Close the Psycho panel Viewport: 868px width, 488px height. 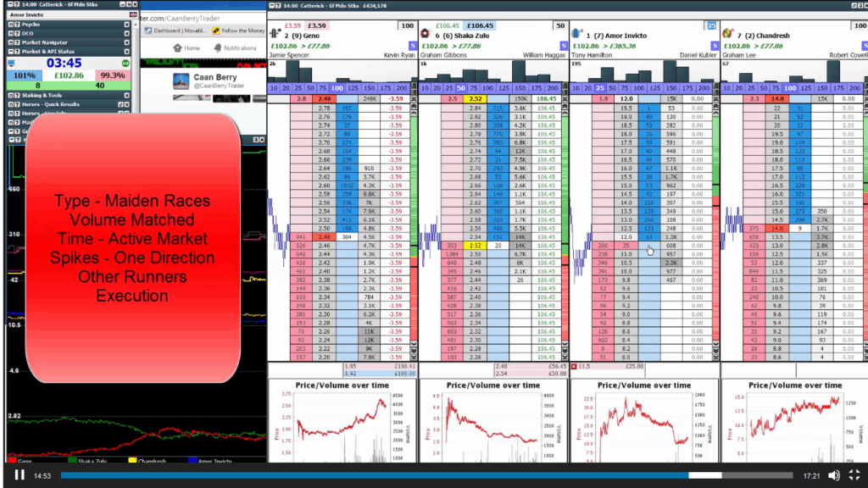[x=127, y=25]
